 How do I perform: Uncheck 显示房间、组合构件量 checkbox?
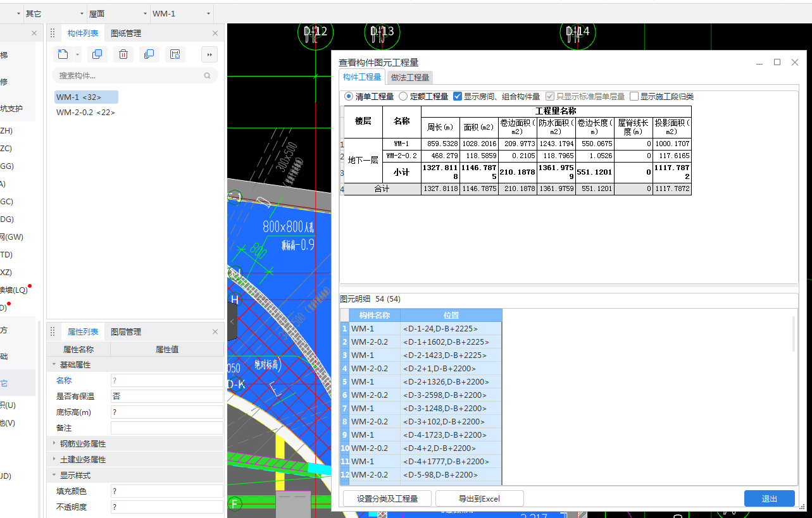click(458, 97)
